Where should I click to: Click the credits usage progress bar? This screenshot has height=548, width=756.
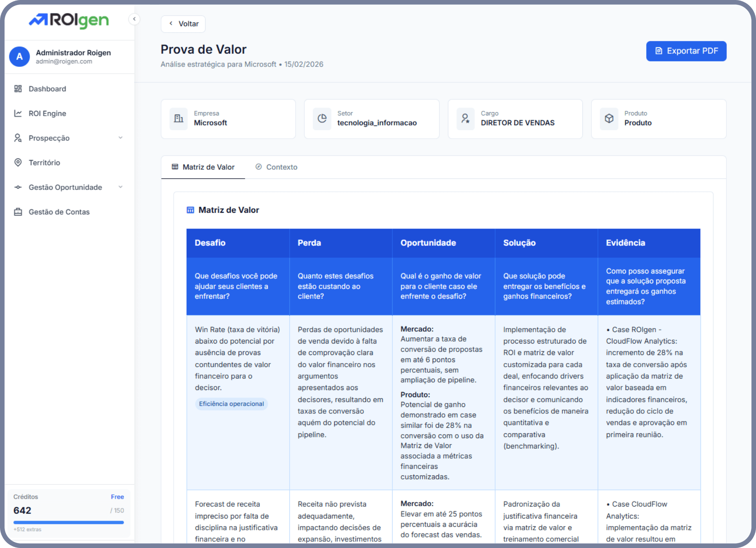pyautogui.click(x=69, y=522)
